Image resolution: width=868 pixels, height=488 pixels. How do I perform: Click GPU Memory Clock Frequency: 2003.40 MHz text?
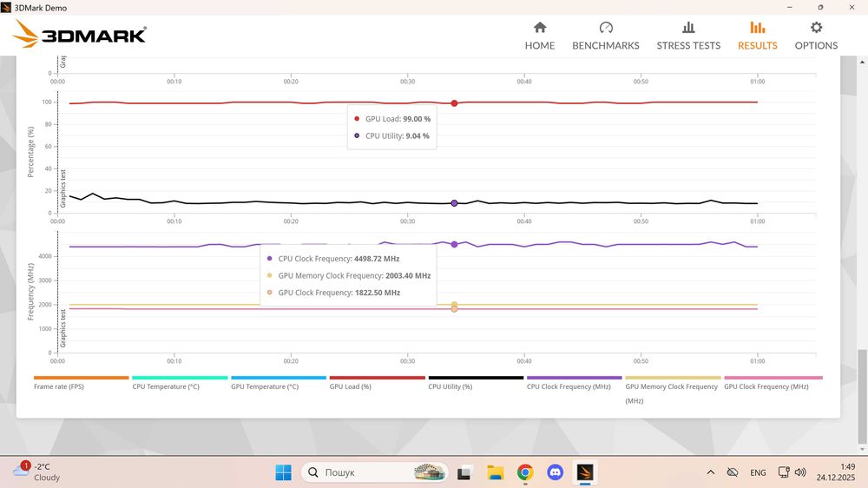pos(354,275)
